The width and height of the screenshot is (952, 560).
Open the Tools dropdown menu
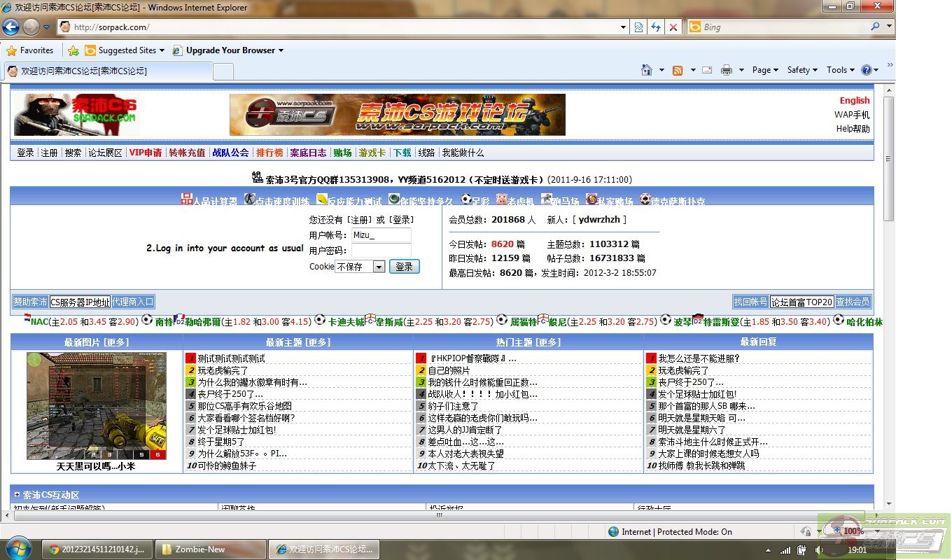[840, 70]
